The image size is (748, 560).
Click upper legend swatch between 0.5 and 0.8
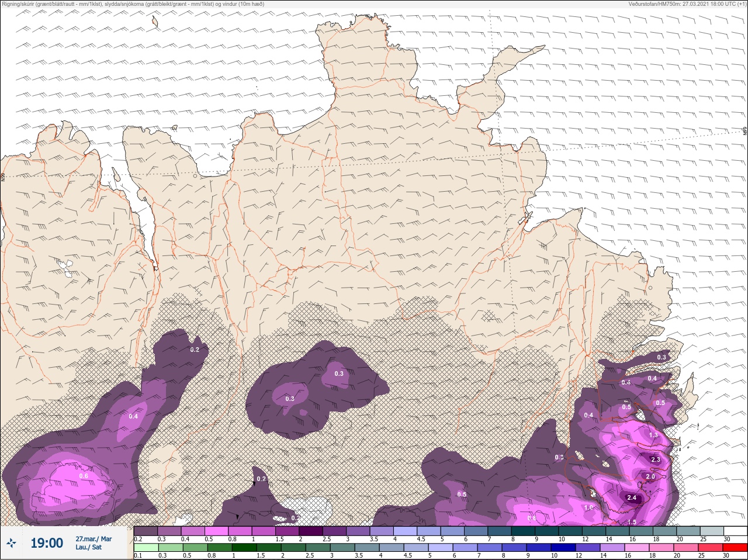(x=216, y=531)
